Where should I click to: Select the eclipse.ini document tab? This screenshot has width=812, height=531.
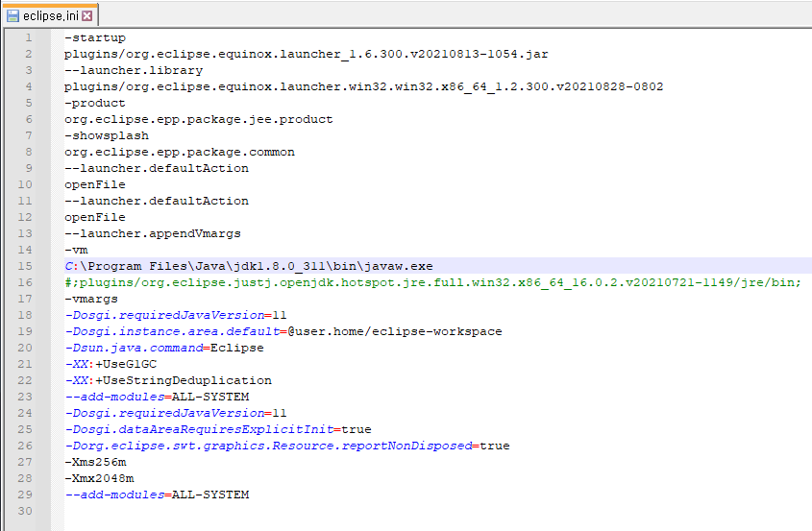coord(50,15)
